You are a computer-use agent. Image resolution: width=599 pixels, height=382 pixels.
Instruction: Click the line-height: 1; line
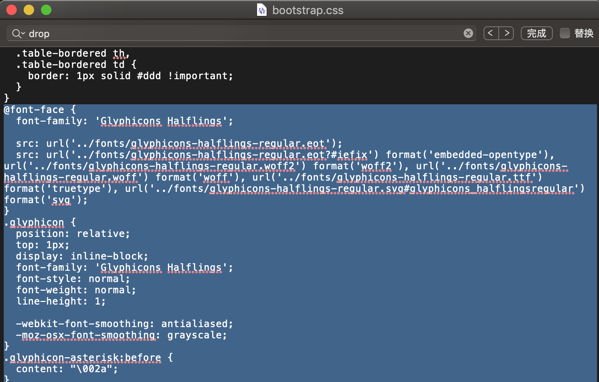tap(60, 301)
